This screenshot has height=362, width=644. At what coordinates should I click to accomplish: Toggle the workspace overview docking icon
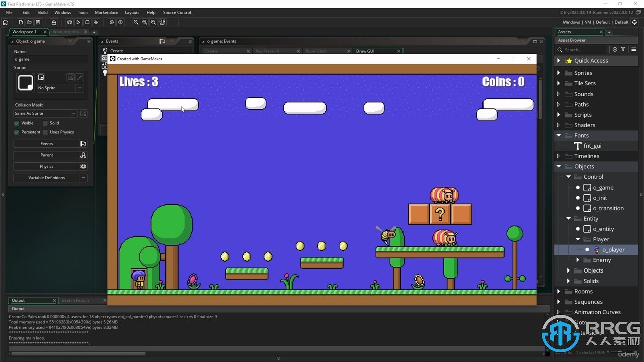pos(162,22)
